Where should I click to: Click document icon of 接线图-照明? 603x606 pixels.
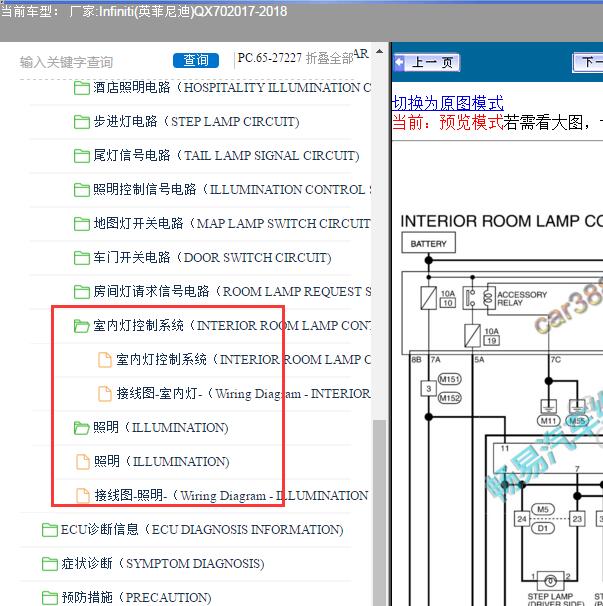(83, 496)
